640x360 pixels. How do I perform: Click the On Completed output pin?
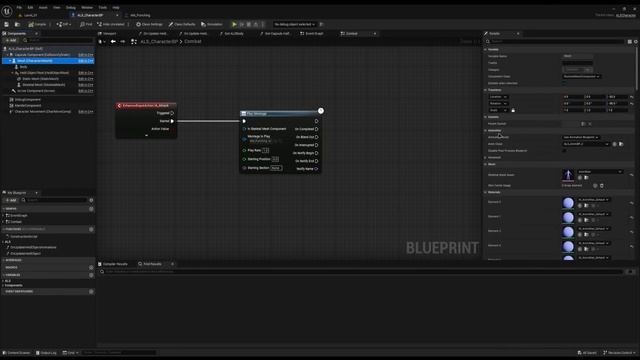point(316,129)
